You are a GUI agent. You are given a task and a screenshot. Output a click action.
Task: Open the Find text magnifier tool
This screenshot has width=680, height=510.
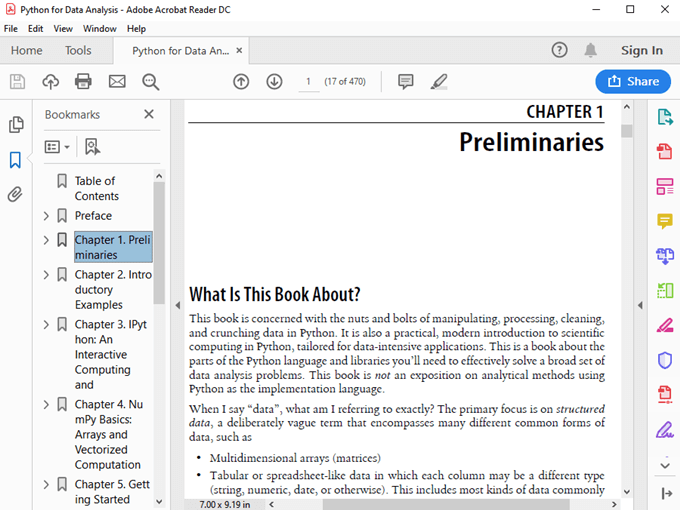150,82
